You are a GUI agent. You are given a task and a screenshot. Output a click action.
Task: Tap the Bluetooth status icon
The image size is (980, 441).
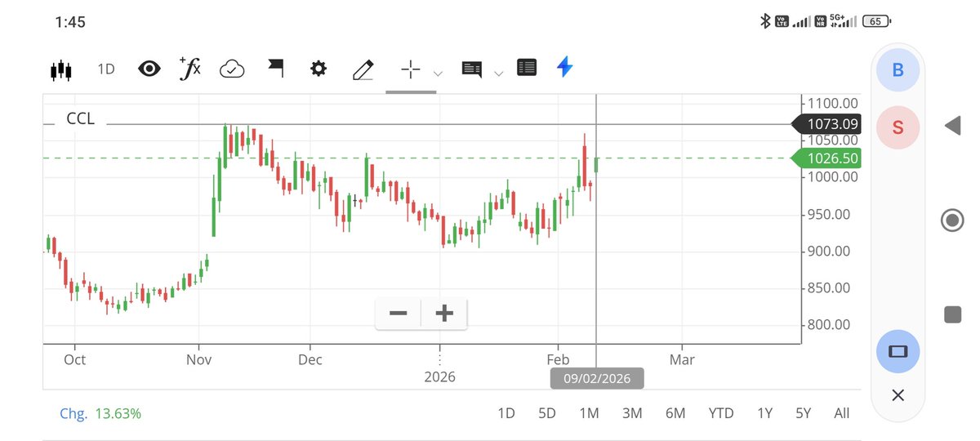point(765,22)
